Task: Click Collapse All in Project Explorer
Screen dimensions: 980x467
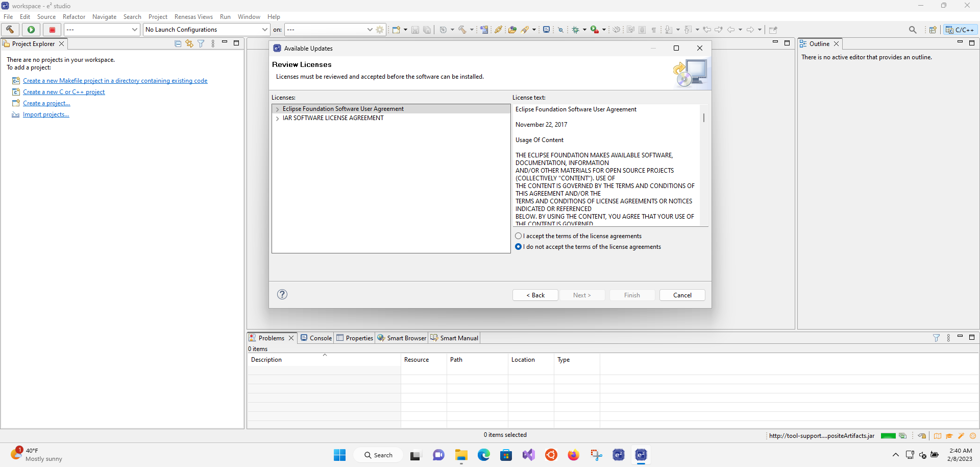Action: point(178,44)
